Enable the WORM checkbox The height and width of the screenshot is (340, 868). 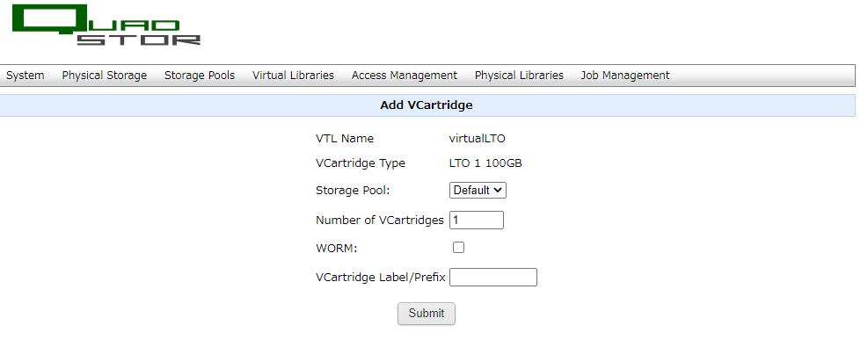tap(458, 248)
